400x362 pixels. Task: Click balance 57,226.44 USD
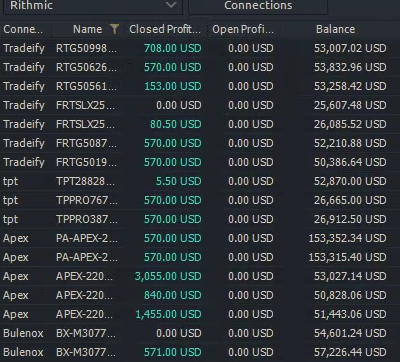coord(350,352)
